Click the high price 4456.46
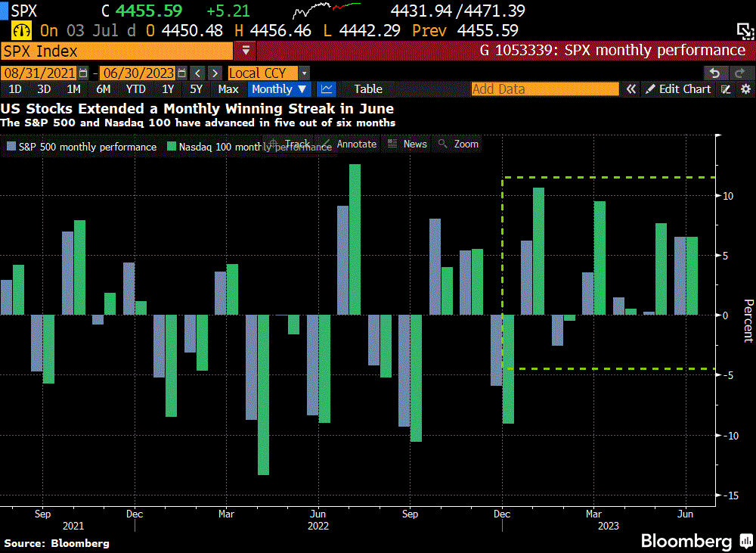 [280, 31]
